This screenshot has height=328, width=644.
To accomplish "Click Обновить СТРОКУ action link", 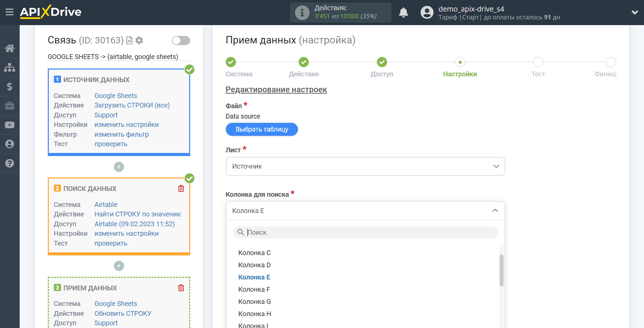I will (x=123, y=313).
